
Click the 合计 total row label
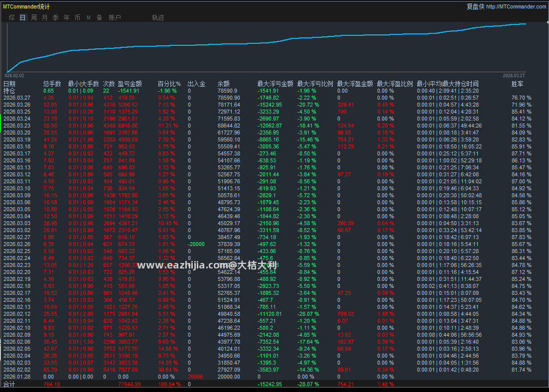9,385
